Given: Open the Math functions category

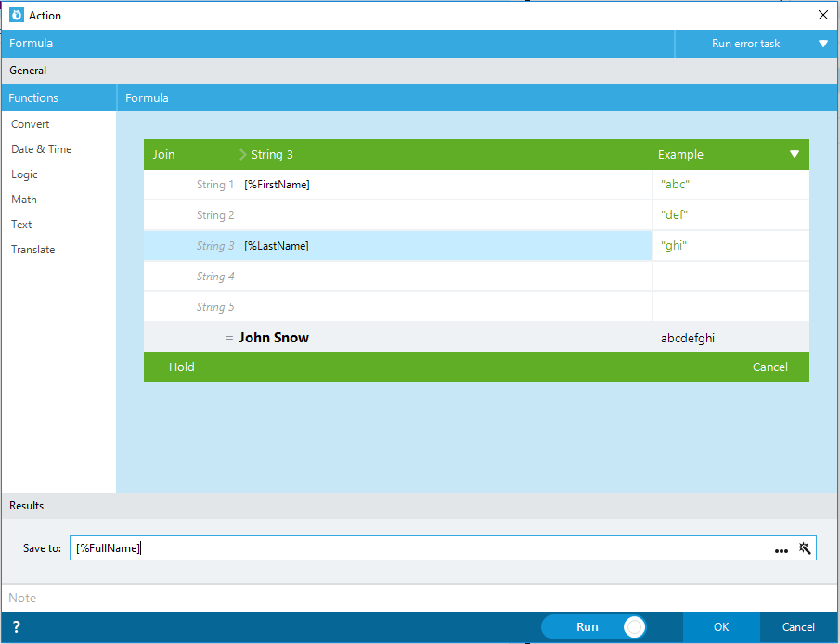Looking at the screenshot, I should (24, 200).
